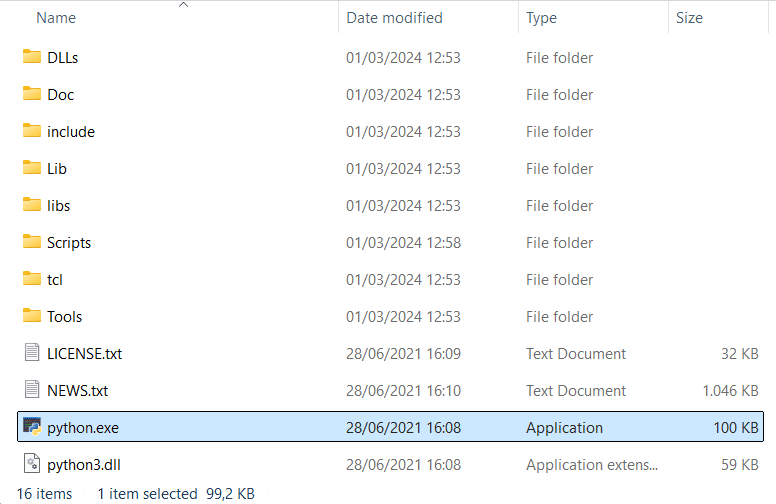
Task: Click the Scripts folder icon
Action: click(32, 242)
